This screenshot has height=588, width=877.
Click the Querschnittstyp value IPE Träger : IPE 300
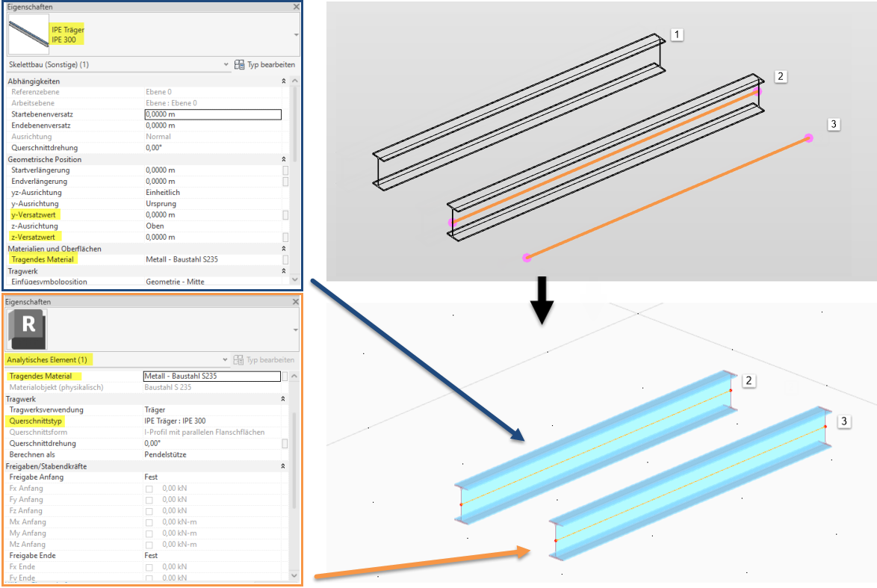point(175,421)
